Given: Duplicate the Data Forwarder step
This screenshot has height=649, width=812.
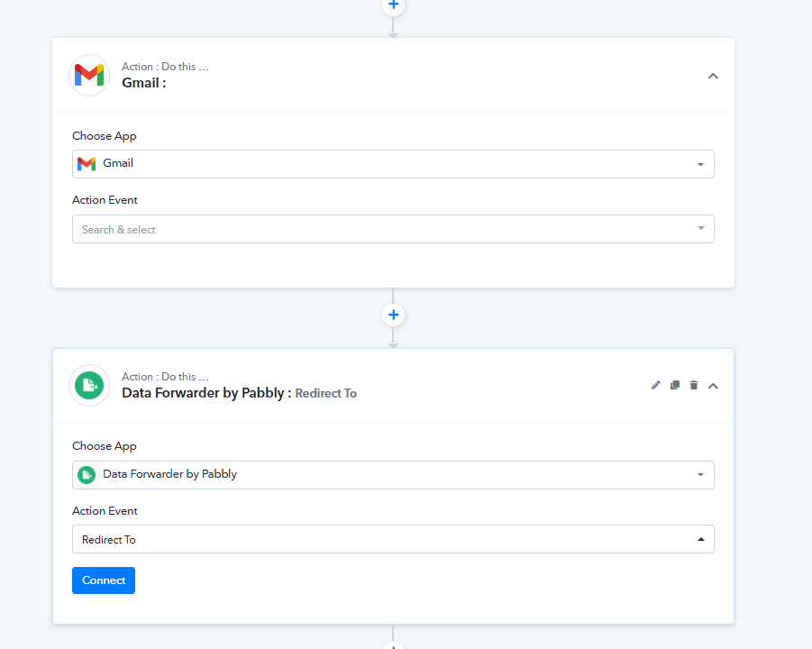Looking at the screenshot, I should coord(675,385).
